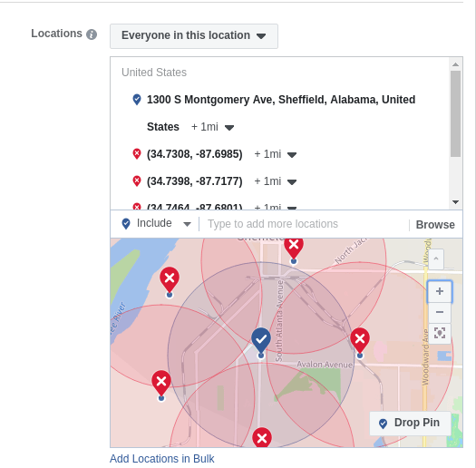Click the blue pin beside 1300 S Montgomery Ave

coord(137,99)
